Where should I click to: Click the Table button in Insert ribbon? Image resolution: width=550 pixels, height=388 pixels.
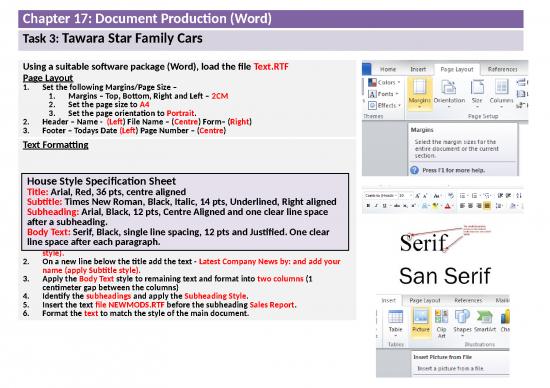point(395,323)
